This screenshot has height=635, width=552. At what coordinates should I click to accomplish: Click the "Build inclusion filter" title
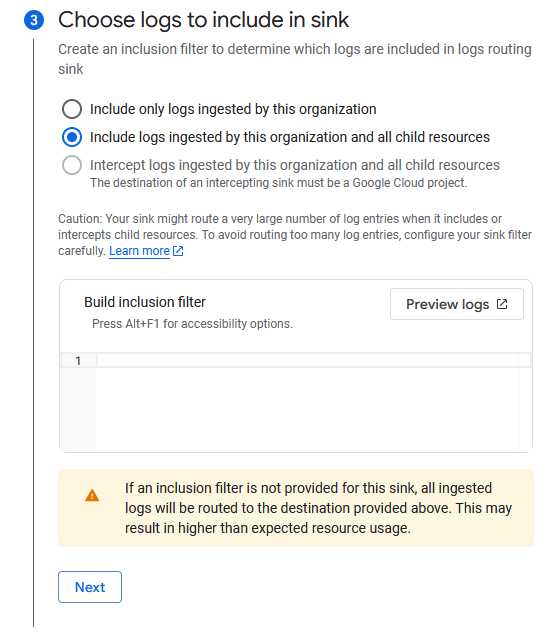tap(145, 302)
